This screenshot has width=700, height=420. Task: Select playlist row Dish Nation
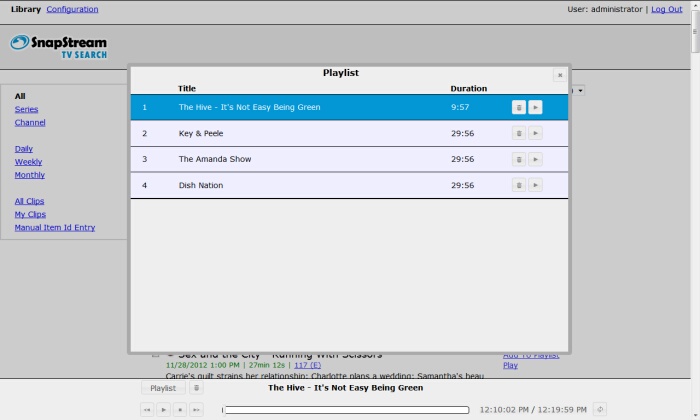(x=349, y=185)
